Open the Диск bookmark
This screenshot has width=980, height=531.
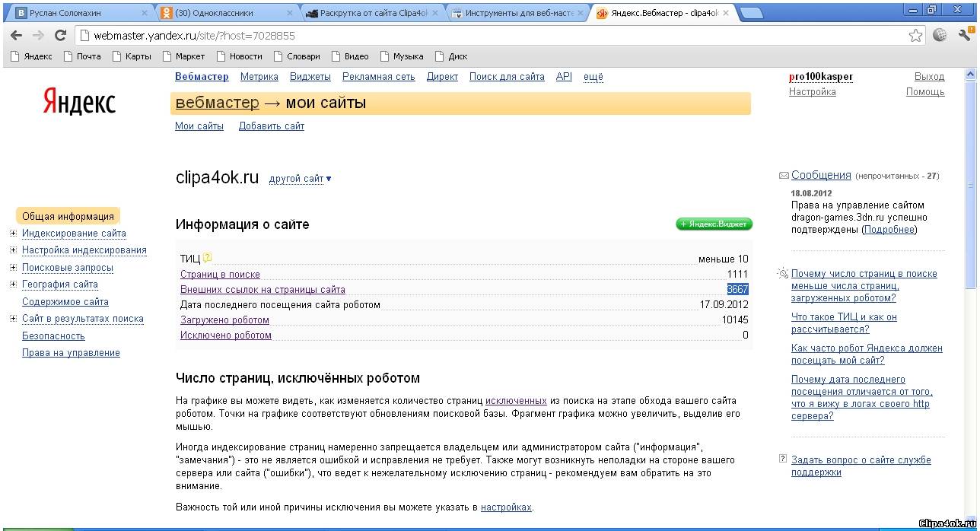pyautogui.click(x=450, y=56)
